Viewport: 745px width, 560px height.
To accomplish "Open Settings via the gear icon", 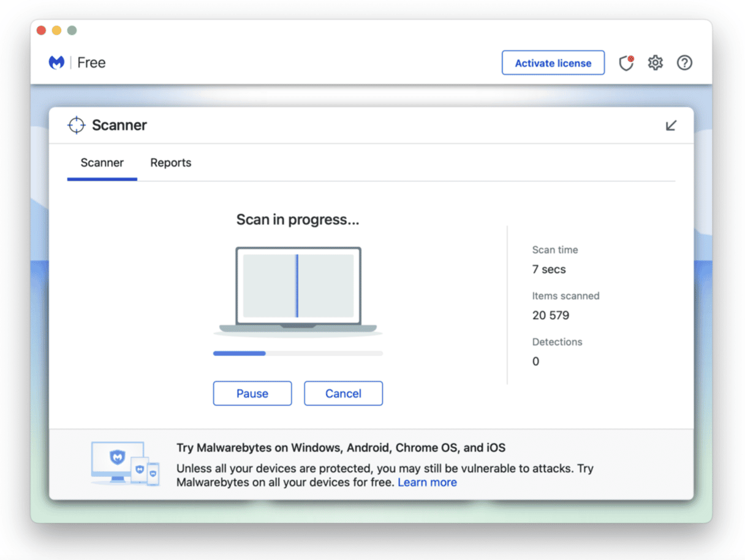I will pos(655,62).
